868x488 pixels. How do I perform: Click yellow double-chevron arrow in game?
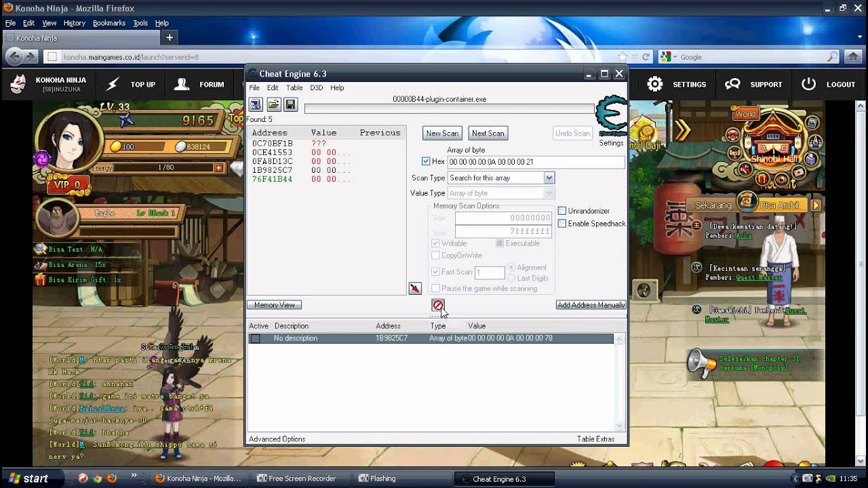pos(682,130)
